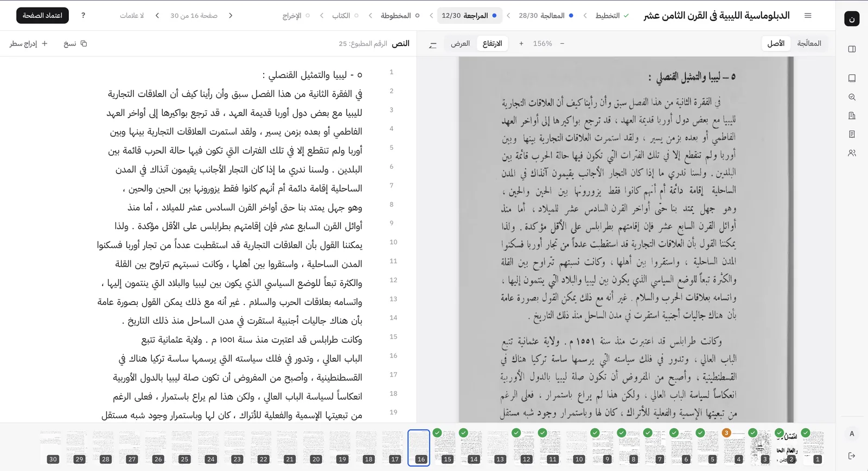Click the document page icon in sidebar
This screenshot has width=868, height=471.
click(852, 116)
